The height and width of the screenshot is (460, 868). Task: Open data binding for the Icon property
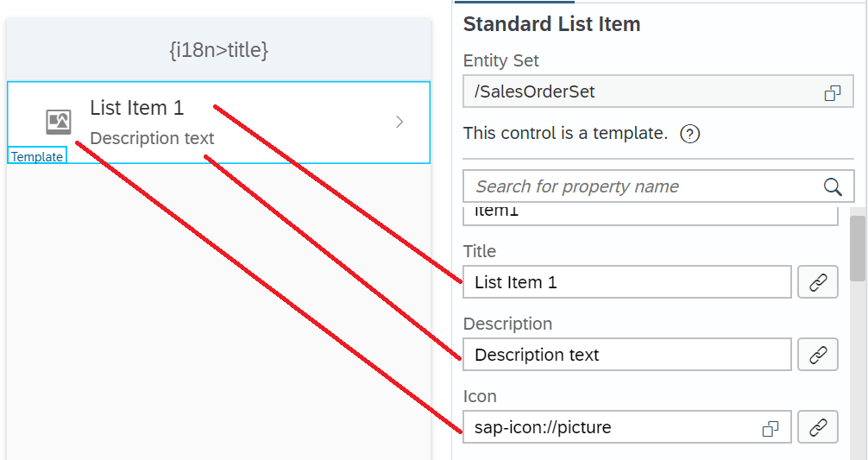pos(817,427)
